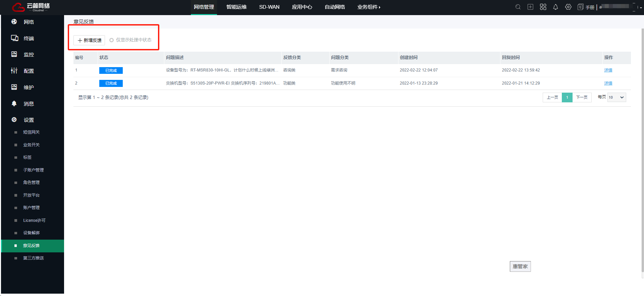Switch to SD-WAN tab
The width and height of the screenshot is (644, 296).
[269, 7]
